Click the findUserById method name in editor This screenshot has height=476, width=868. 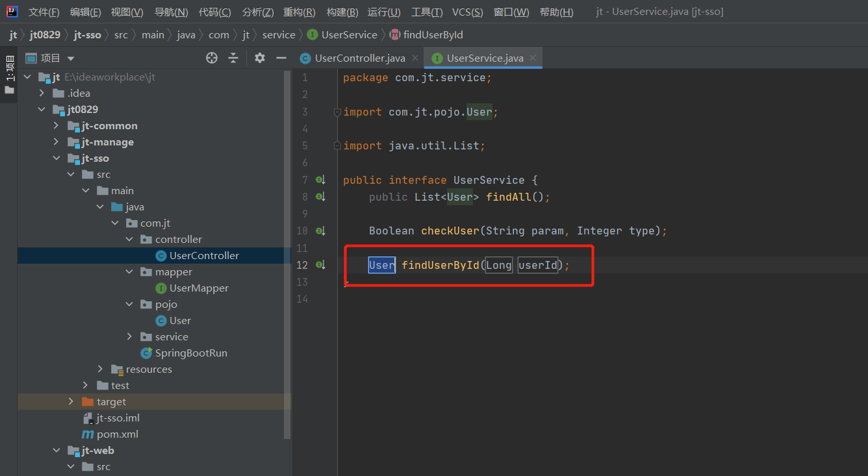(440, 265)
